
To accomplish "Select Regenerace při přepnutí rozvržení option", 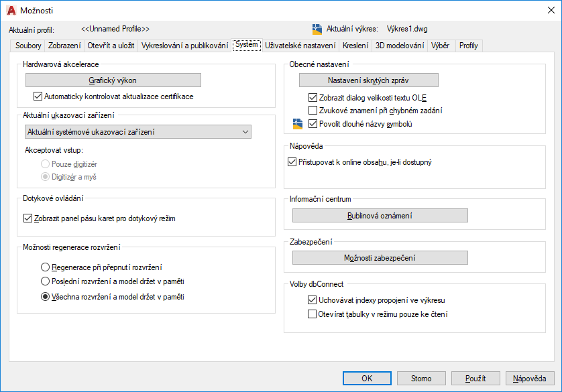I will point(46,267).
